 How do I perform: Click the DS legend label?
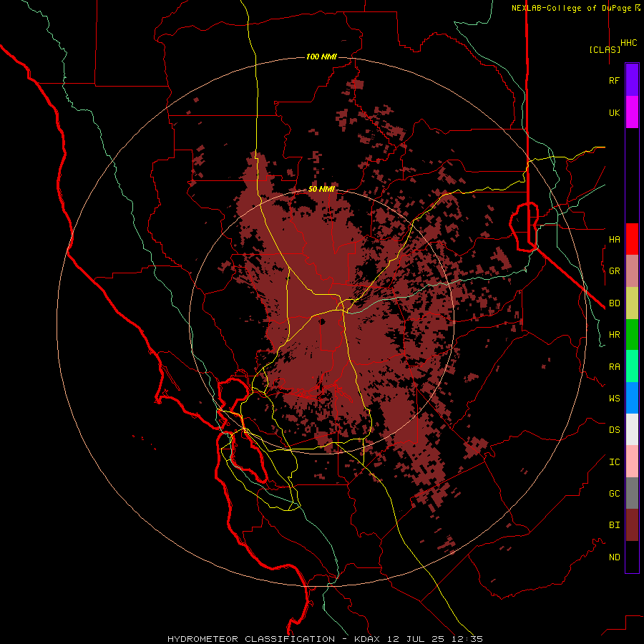point(614,430)
